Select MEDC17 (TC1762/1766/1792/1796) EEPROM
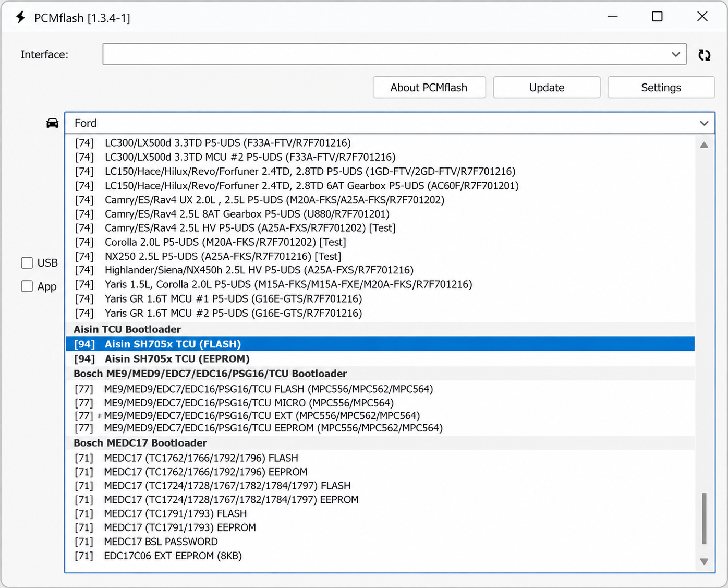Viewport: 728px width, 588px height. pos(380,472)
